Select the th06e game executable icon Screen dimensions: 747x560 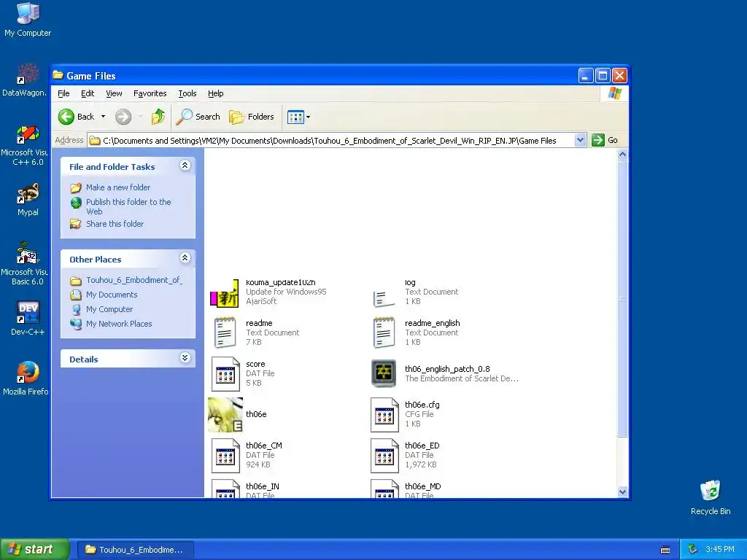[225, 415]
